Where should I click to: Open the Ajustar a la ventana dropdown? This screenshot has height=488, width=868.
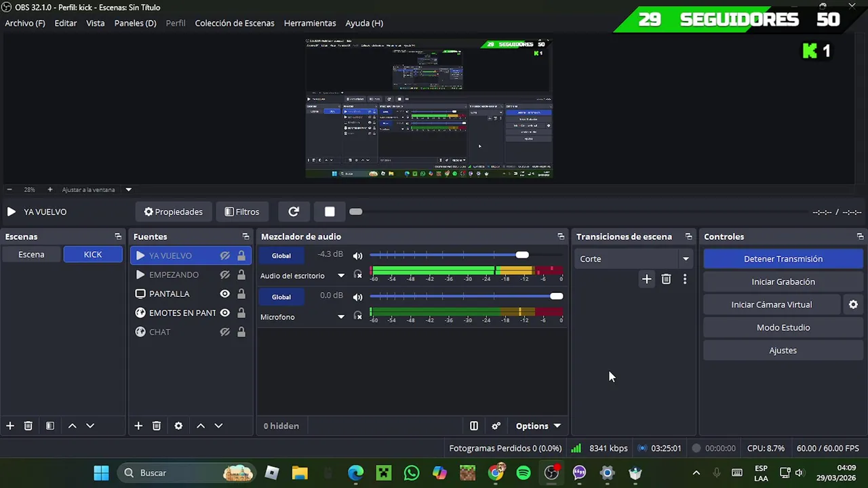(x=128, y=190)
